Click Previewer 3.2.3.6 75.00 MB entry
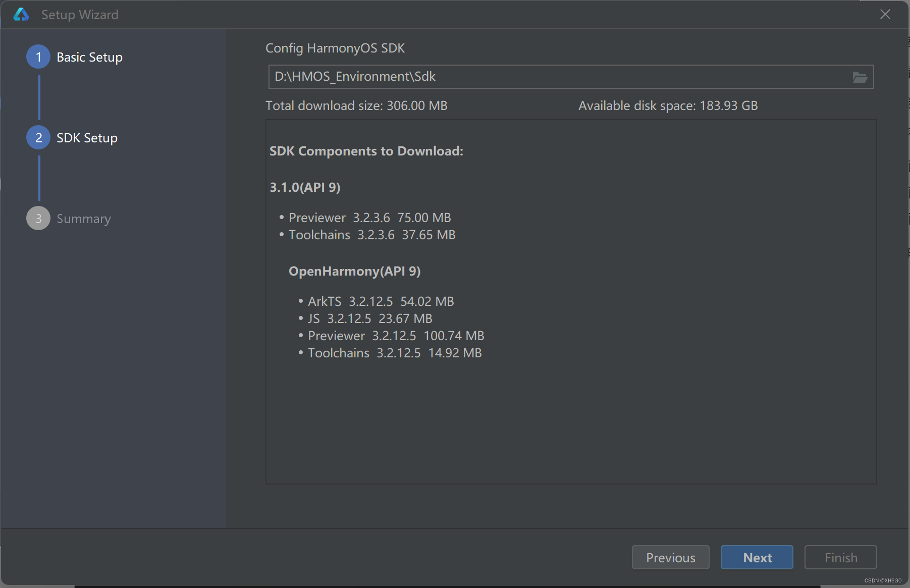The height and width of the screenshot is (588, 910). pos(369,218)
